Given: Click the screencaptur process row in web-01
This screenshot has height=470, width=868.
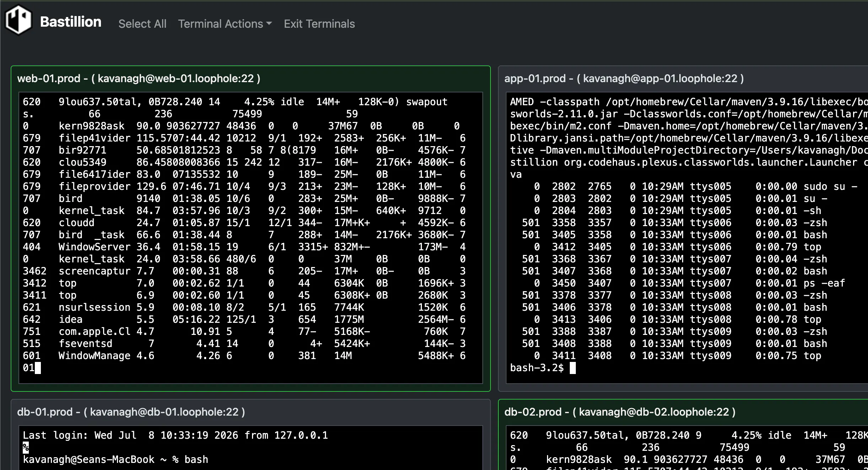Looking at the screenshot, I should click(x=244, y=271).
